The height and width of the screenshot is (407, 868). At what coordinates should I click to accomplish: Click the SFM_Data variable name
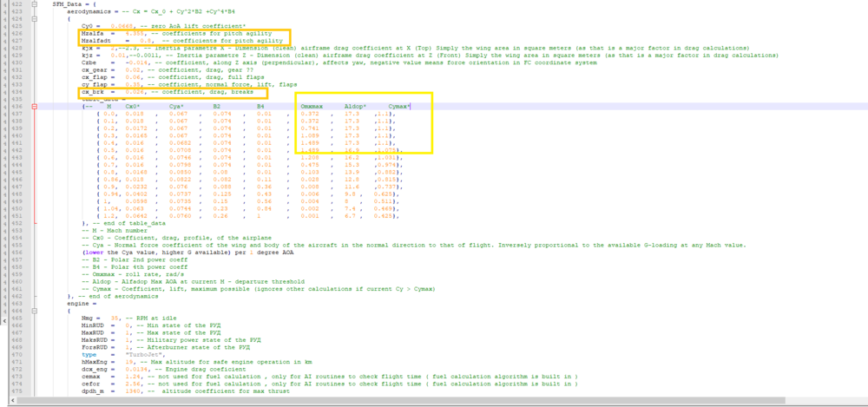(67, 3)
